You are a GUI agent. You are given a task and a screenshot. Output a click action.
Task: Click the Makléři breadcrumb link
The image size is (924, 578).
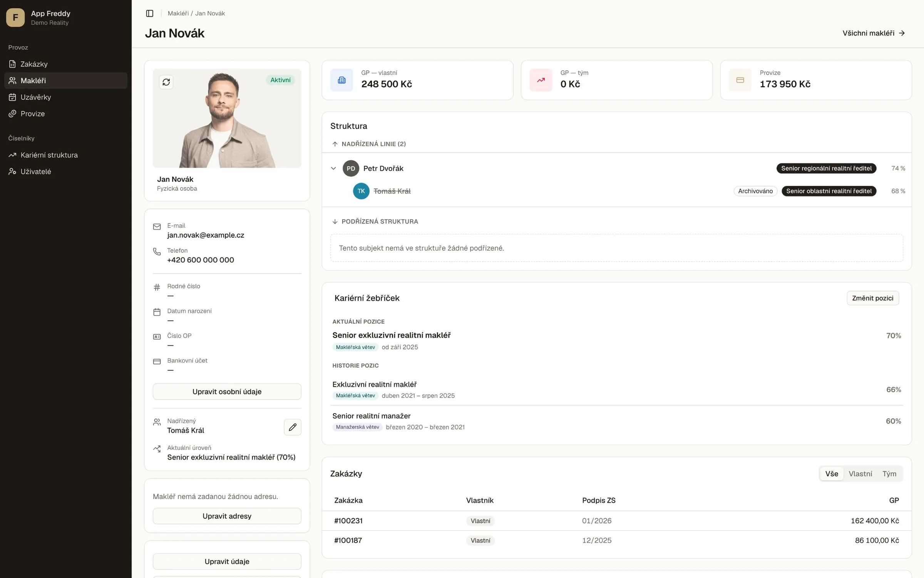coord(178,13)
